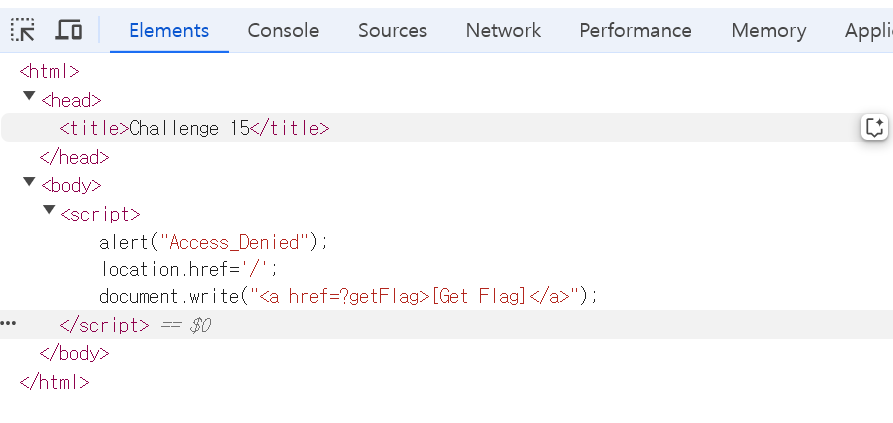Toggle the device toolbar icon
The image size is (893, 423).
pyautogui.click(x=68, y=30)
